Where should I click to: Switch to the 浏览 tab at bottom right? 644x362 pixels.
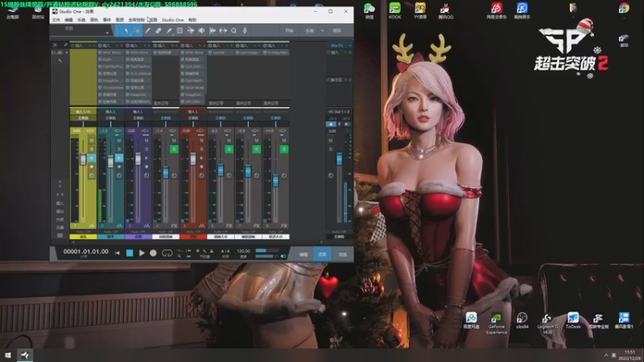(343, 254)
